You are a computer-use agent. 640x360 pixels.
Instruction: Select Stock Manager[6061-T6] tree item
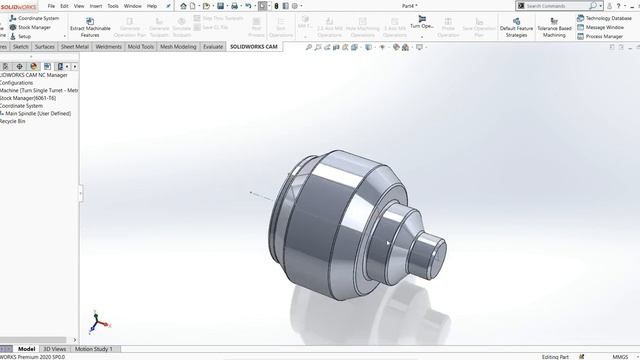(x=28, y=98)
